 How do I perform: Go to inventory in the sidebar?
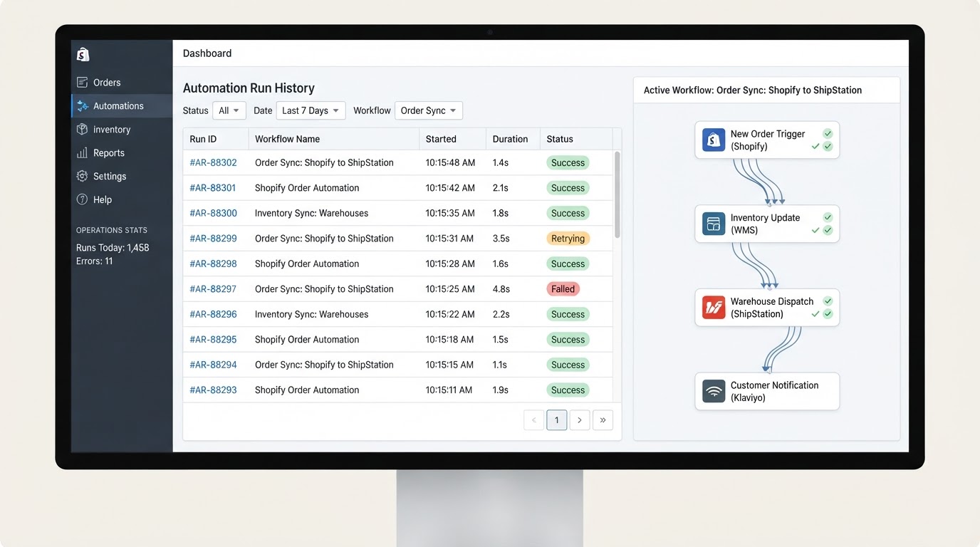[122, 130]
